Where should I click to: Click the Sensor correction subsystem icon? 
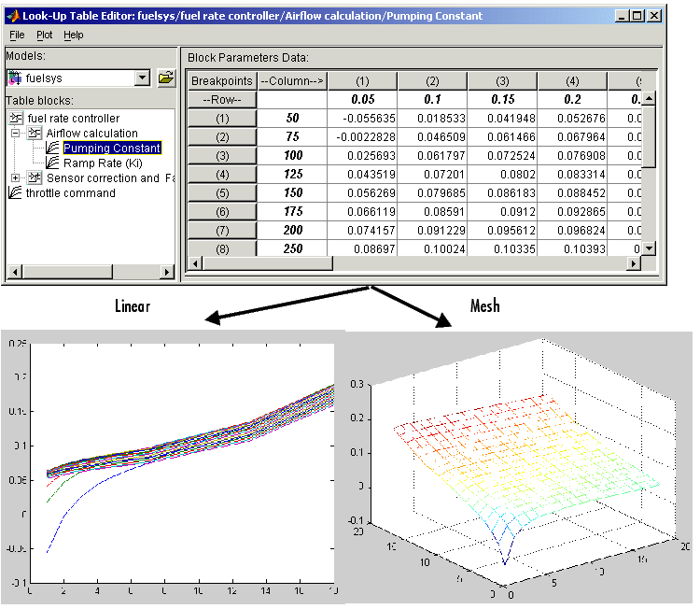(x=35, y=177)
